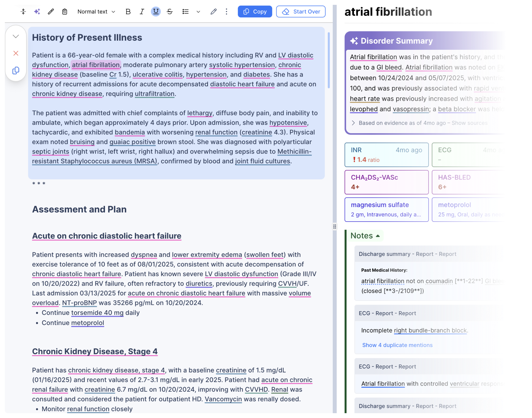
Task: Click the CVVHD term link
Action: [x=256, y=390]
